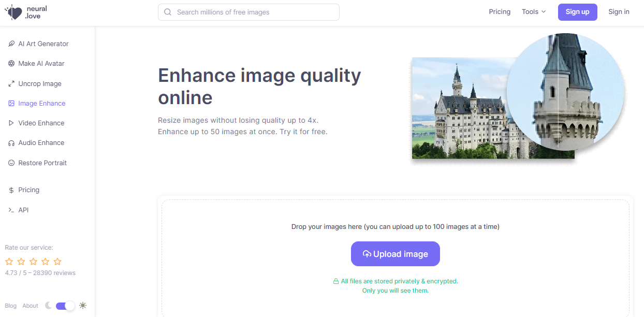Screen dimensions: 644x317
Task: Rate the service two stars
Action: click(x=21, y=262)
